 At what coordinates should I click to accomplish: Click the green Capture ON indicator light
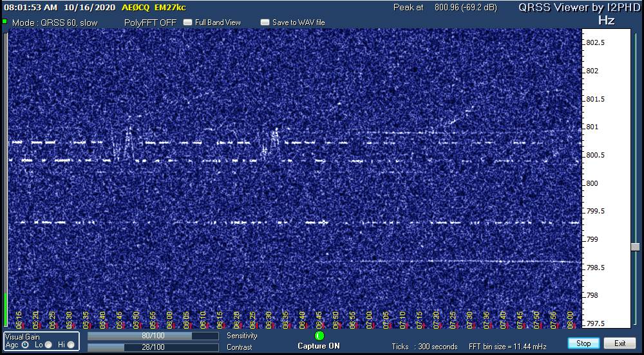(x=319, y=336)
